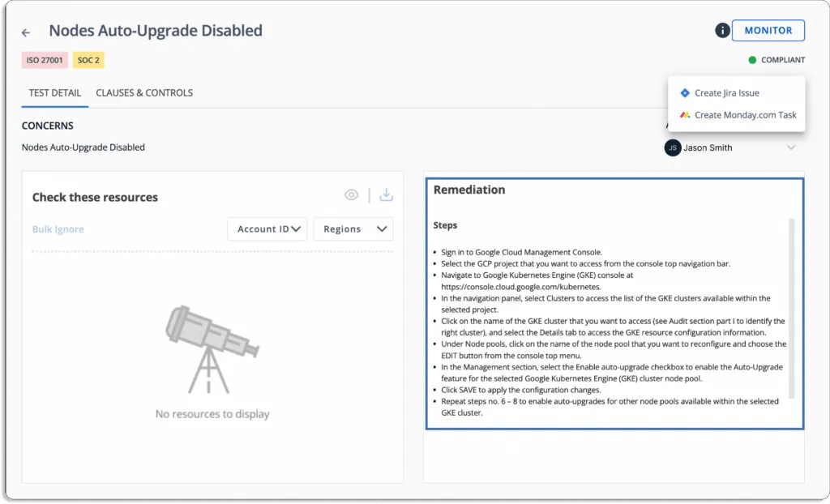Toggle the eye visibility icon on resources panel

(351, 194)
